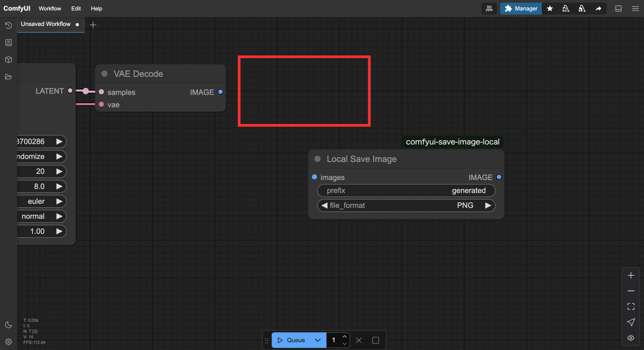Click the right arrow on the randomize control
644x350 pixels.
(59, 157)
